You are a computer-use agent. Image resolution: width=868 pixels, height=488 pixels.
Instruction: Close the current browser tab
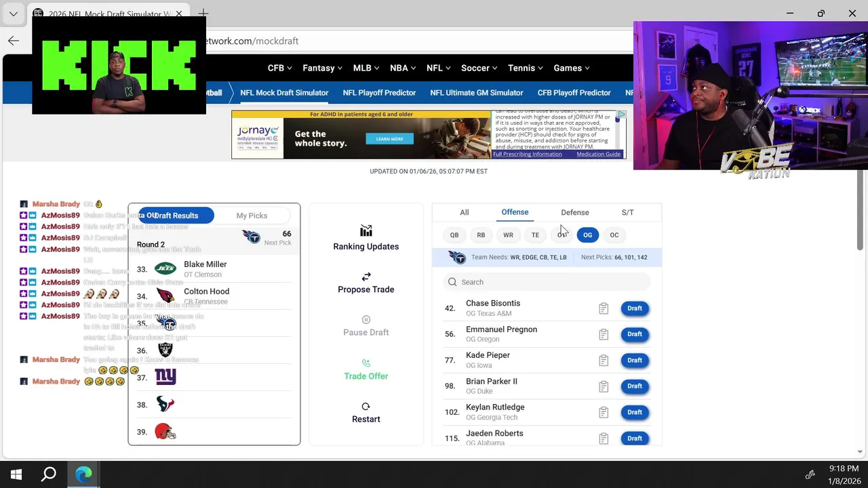179,14
